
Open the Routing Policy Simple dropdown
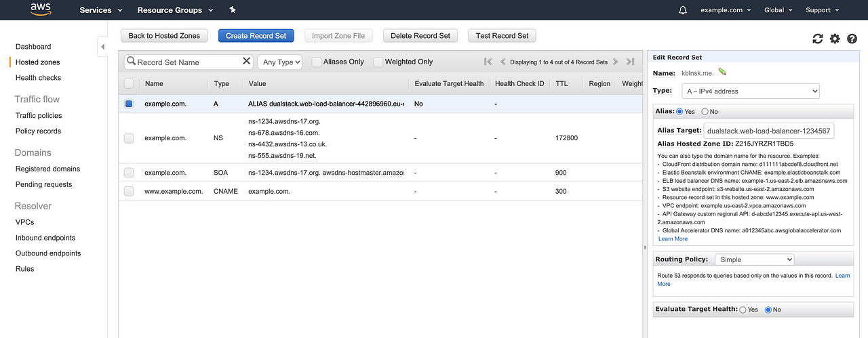754,259
